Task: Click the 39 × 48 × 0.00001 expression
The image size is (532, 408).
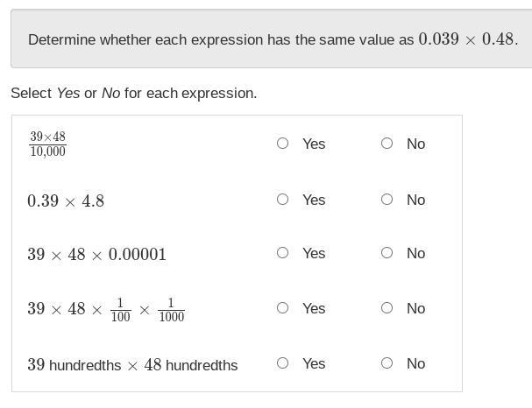Action: 96,255
